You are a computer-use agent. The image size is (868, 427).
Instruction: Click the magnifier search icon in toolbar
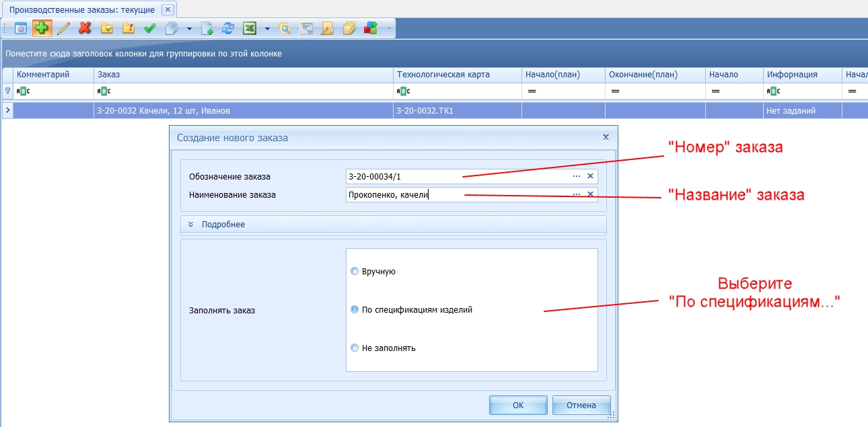[x=285, y=28]
